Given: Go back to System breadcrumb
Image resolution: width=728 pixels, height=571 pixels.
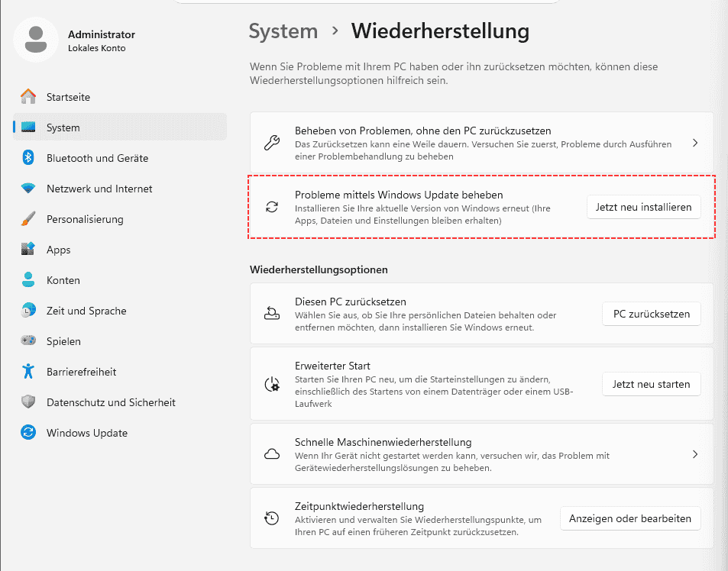Looking at the screenshot, I should tap(283, 31).
